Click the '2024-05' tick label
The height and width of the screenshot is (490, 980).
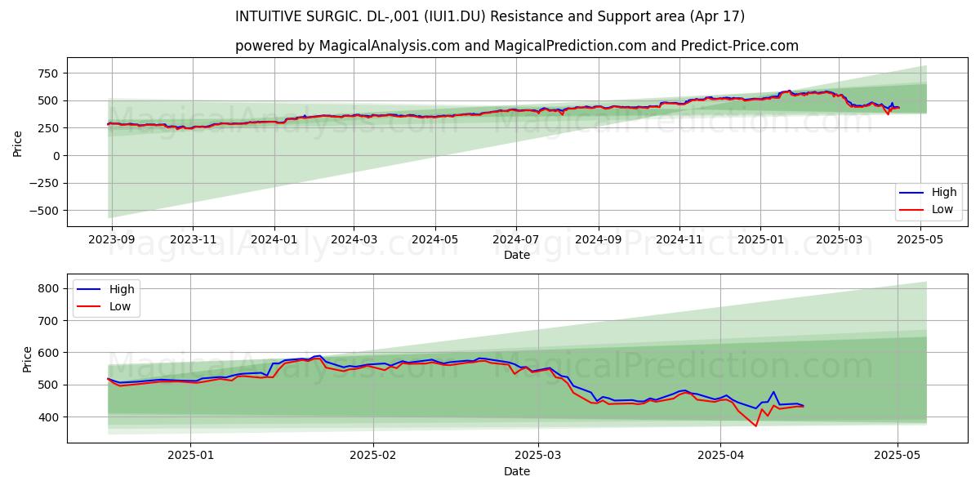[434, 238]
